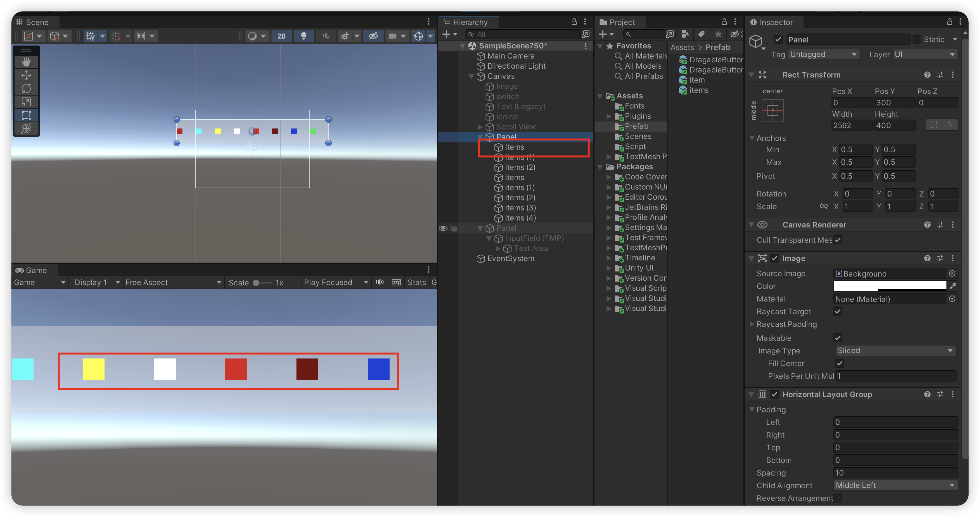
Task: Select the Move tool in Scene toolbar
Action: click(x=26, y=75)
